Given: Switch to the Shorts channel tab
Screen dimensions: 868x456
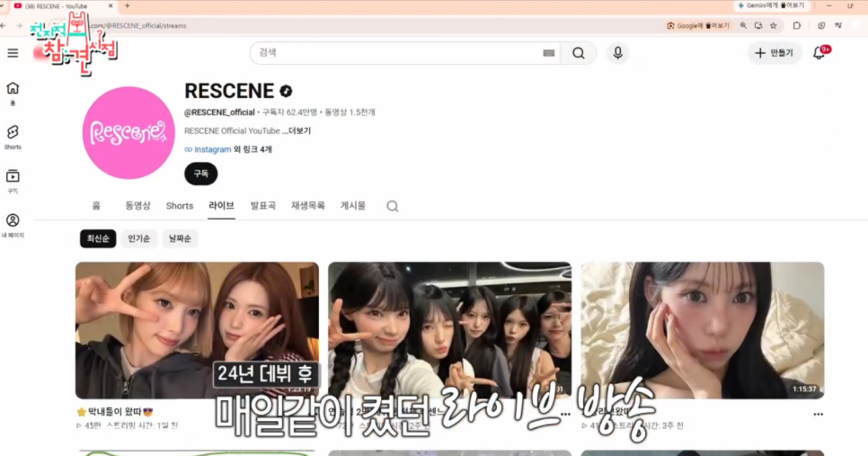Looking at the screenshot, I should pyautogui.click(x=180, y=206).
